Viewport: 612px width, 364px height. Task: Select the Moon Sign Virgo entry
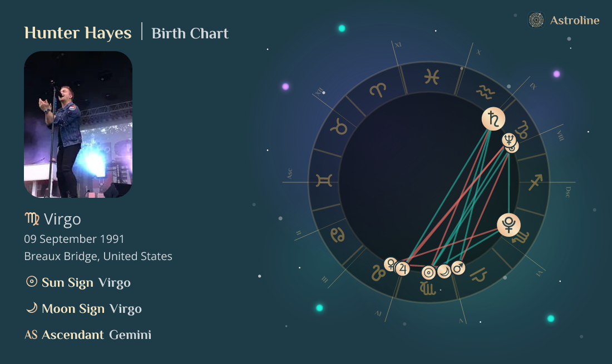click(x=83, y=308)
